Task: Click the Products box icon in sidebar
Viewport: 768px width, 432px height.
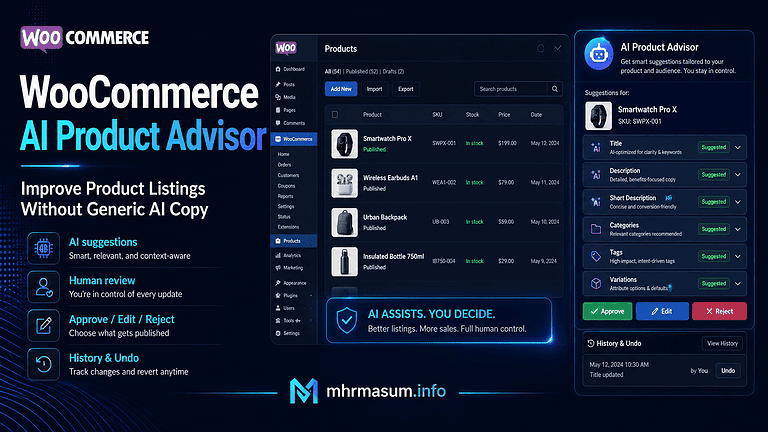Action: point(278,240)
